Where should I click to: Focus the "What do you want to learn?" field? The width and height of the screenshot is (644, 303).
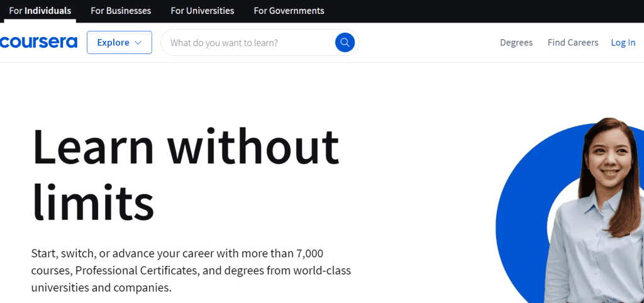point(248,43)
